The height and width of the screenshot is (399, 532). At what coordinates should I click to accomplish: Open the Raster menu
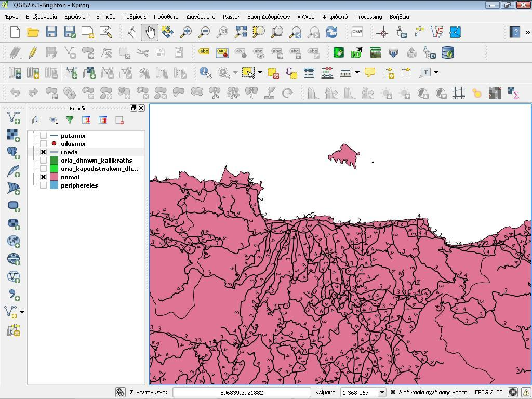click(x=231, y=17)
